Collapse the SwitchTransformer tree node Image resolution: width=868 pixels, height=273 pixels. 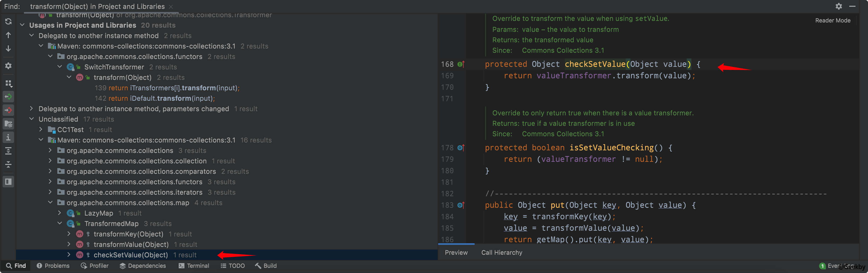pos(60,67)
